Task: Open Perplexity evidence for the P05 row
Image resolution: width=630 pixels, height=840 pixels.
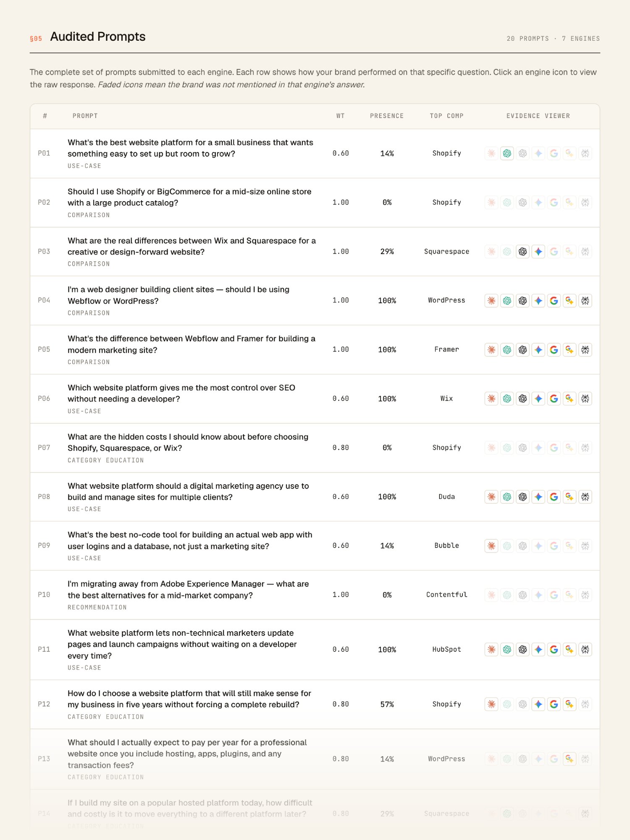Action: click(585, 349)
